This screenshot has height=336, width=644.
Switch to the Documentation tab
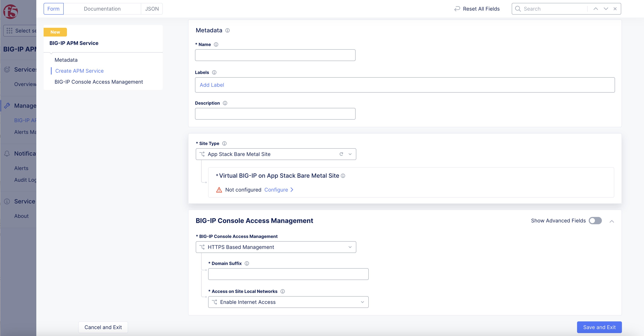102,9
